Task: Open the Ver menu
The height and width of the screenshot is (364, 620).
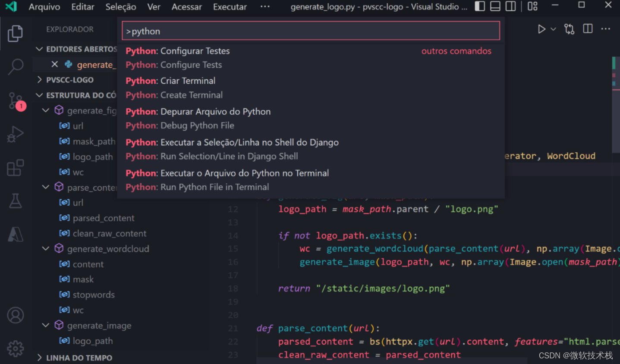Action: [x=154, y=6]
